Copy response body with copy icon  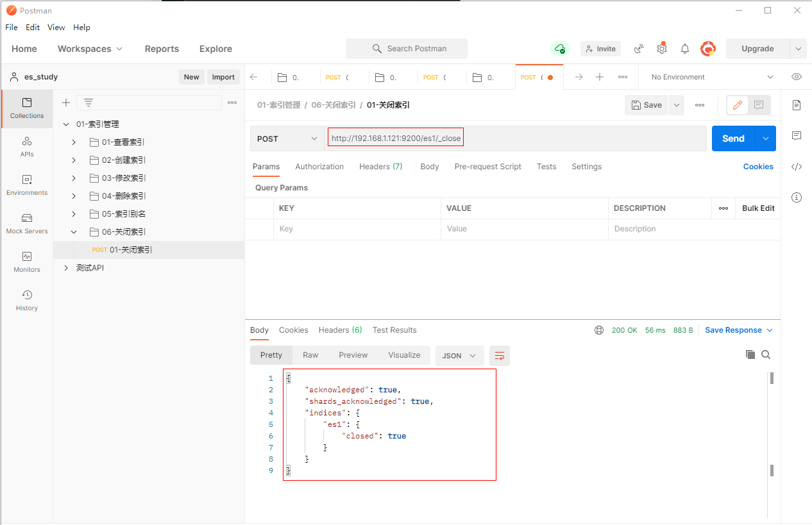pos(750,354)
